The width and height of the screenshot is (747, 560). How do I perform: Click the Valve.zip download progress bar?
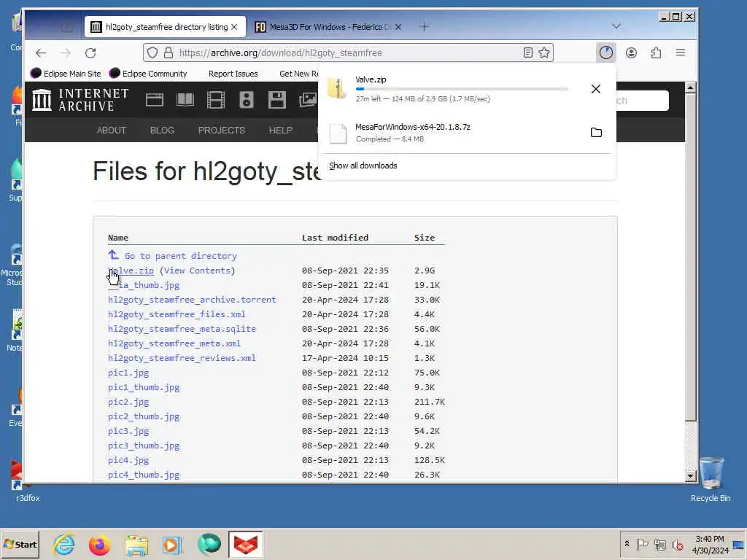462,89
